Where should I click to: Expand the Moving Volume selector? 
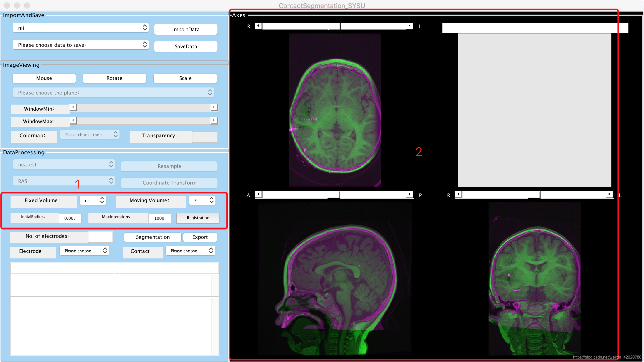point(202,200)
